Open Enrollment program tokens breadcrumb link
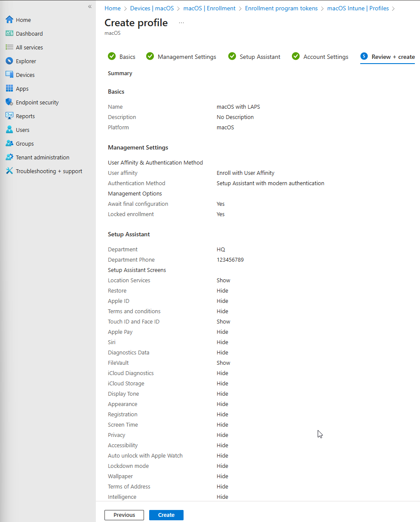This screenshot has height=522, width=420. tap(281, 8)
